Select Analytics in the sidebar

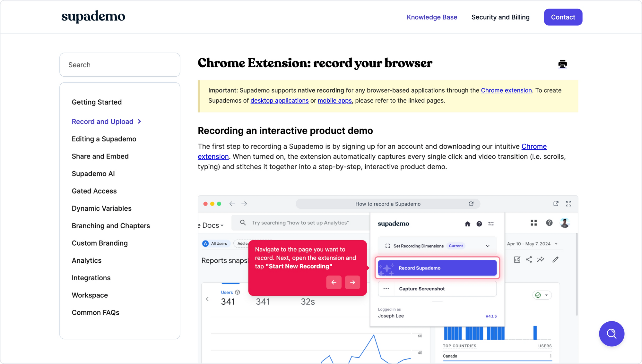(x=86, y=260)
